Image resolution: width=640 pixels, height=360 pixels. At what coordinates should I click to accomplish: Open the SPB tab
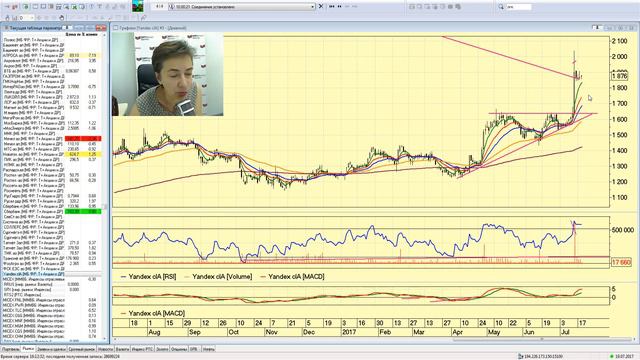click(x=194, y=349)
